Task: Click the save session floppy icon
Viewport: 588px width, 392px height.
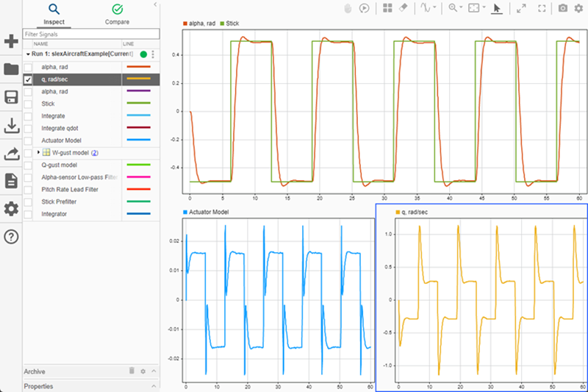Action: pos(11,98)
